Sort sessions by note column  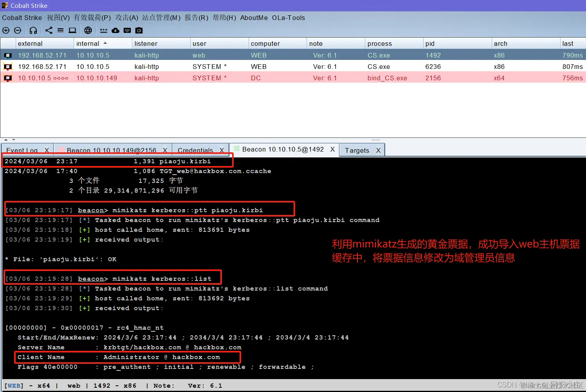[335, 43]
